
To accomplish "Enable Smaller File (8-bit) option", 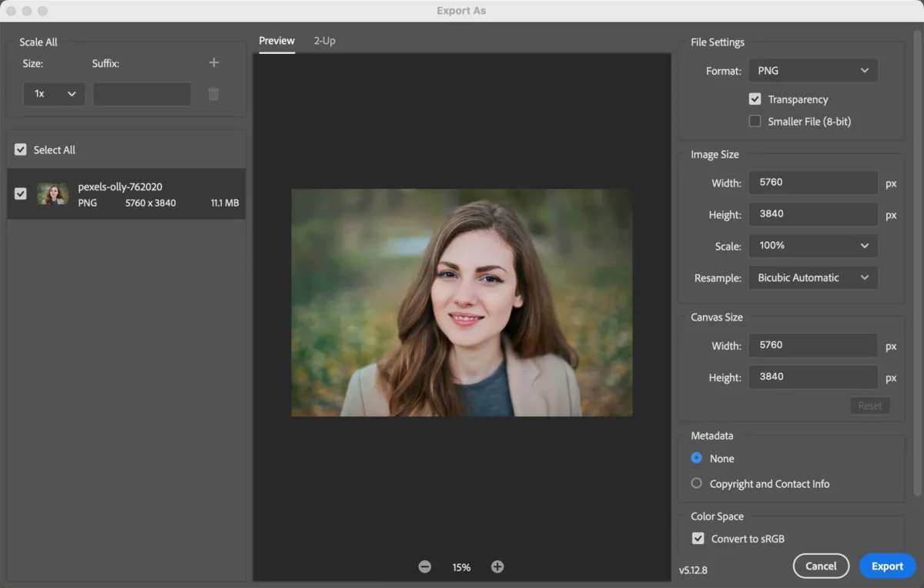I will (755, 121).
